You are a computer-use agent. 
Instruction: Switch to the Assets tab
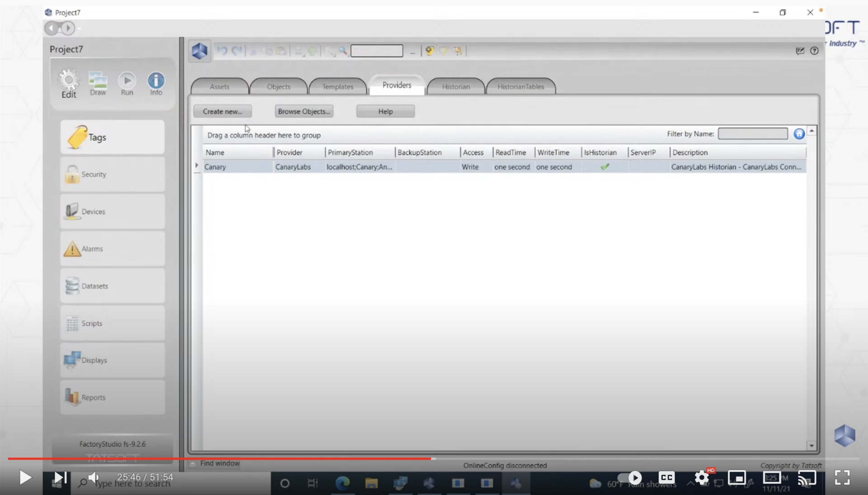220,86
